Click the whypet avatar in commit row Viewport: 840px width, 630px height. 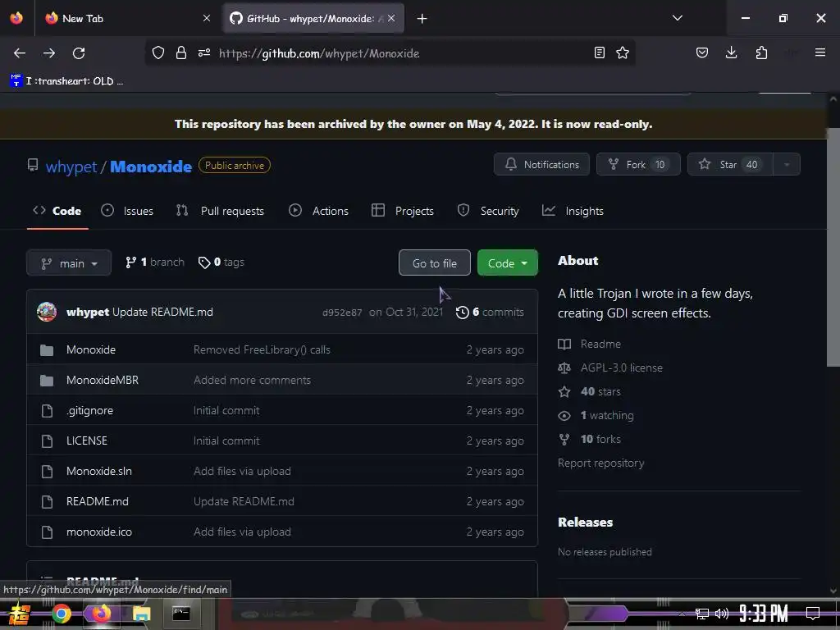tap(47, 312)
